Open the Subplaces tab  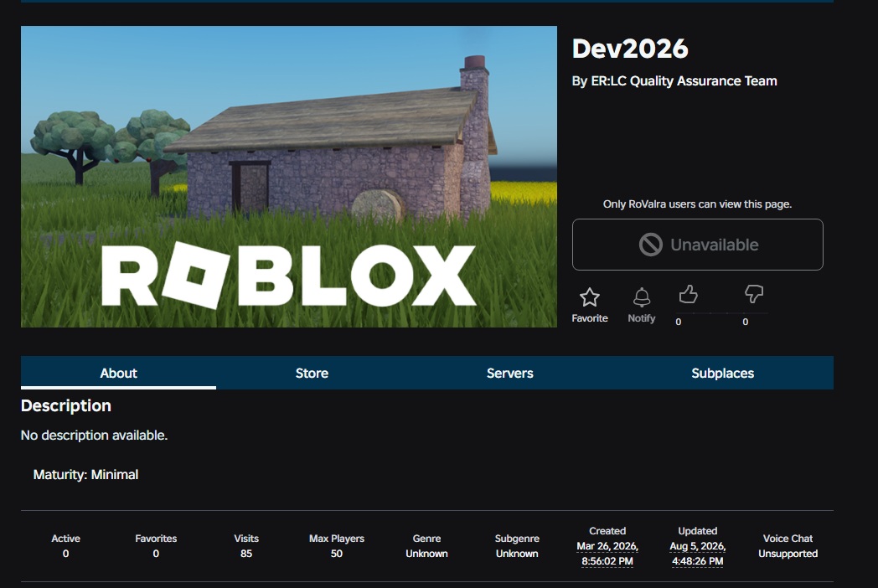[x=722, y=373]
